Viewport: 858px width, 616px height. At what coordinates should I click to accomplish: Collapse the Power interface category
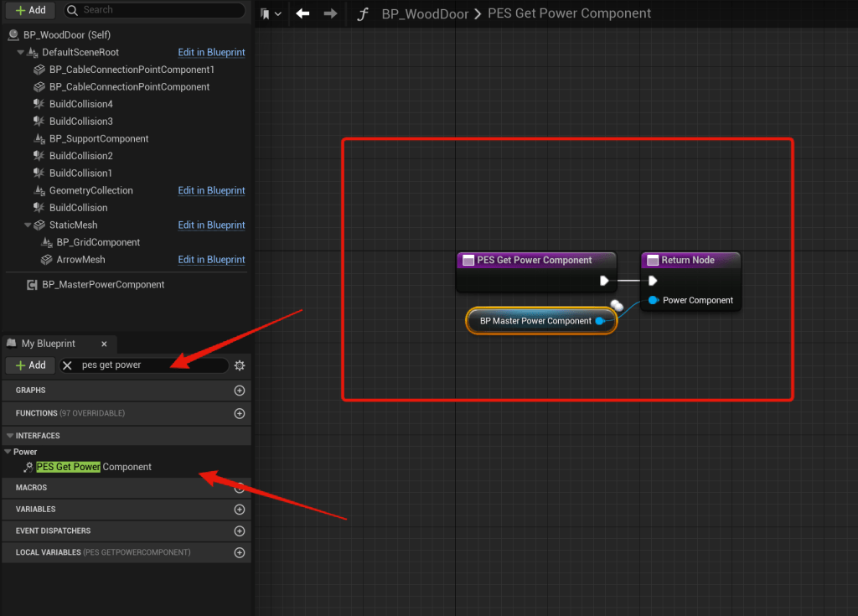click(8, 452)
